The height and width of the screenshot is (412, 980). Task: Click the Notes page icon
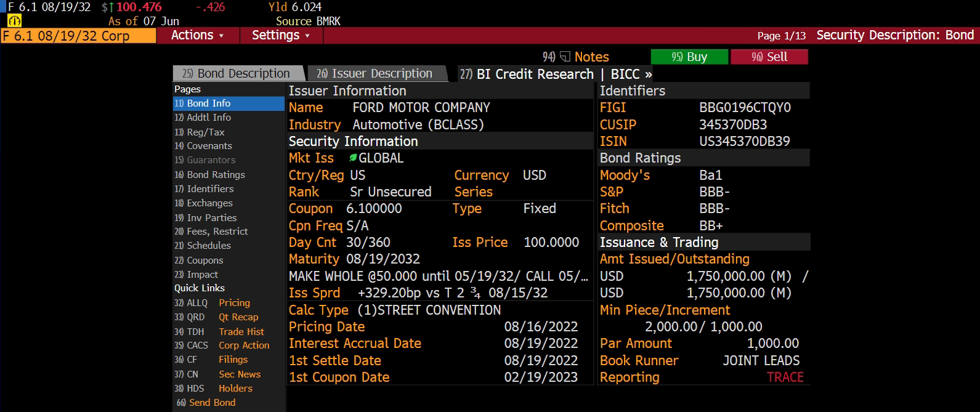pyautogui.click(x=565, y=57)
